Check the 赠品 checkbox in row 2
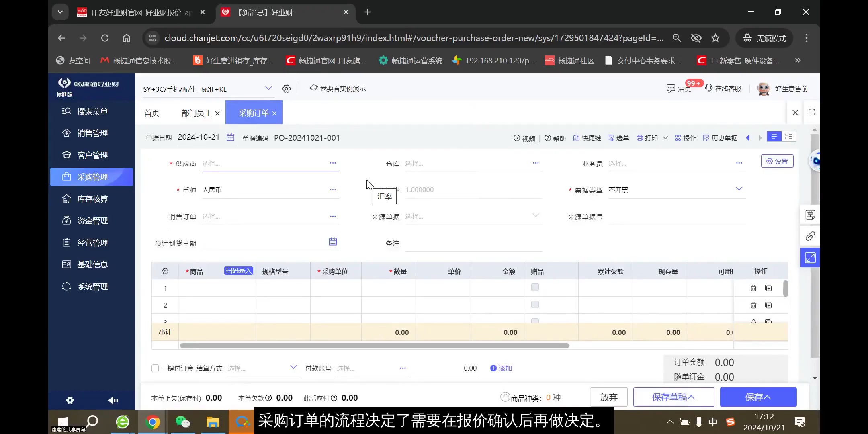This screenshot has height=434, width=868. pyautogui.click(x=535, y=304)
